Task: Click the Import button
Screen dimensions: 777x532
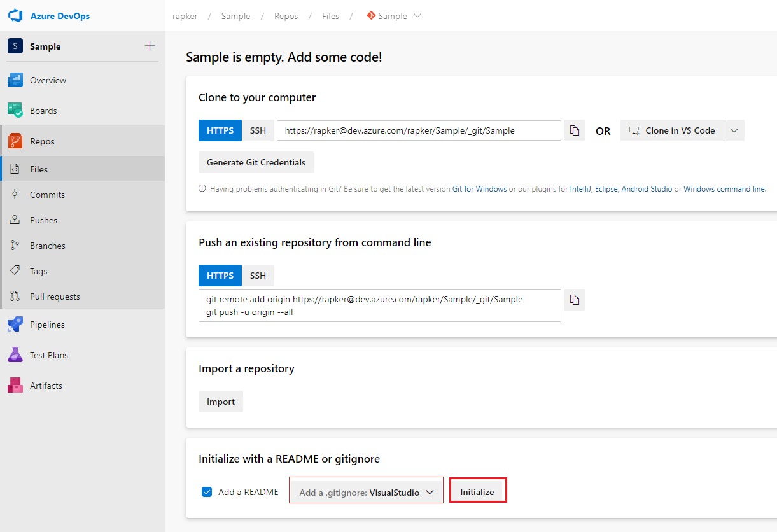Action: [x=221, y=402]
